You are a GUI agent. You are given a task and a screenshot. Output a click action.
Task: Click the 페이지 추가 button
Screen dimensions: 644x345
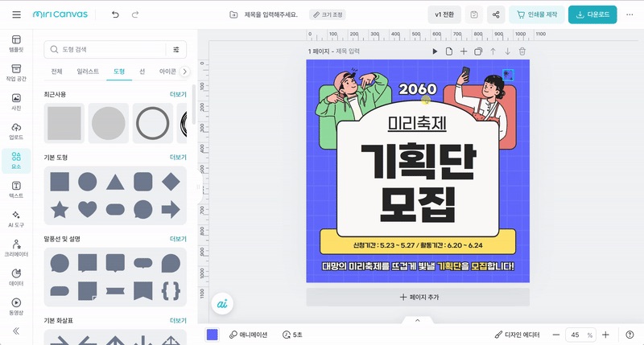(x=418, y=297)
